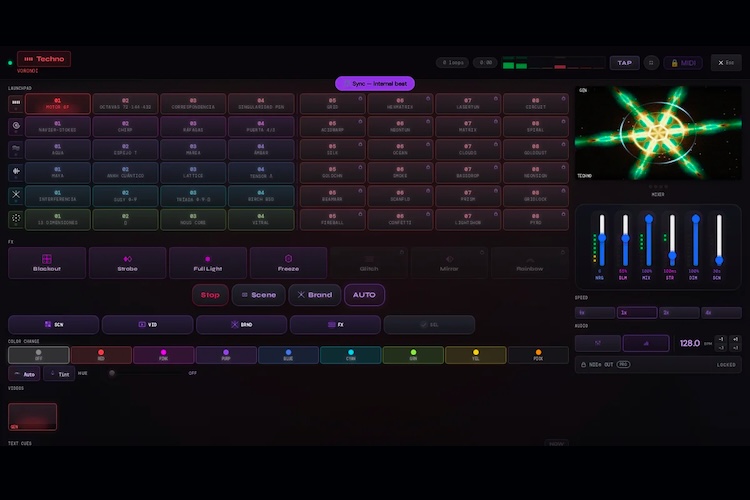Click the lock icon beside NDI OUT

584,365
